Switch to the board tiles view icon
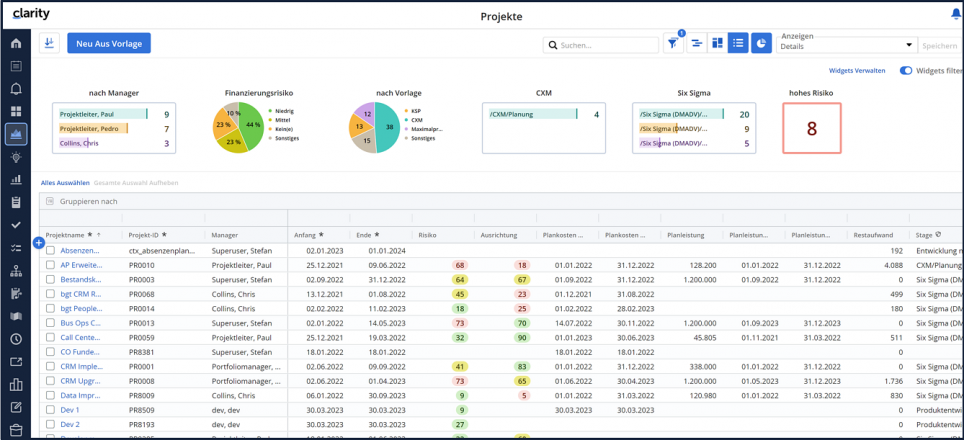The image size is (964, 440). click(x=717, y=44)
